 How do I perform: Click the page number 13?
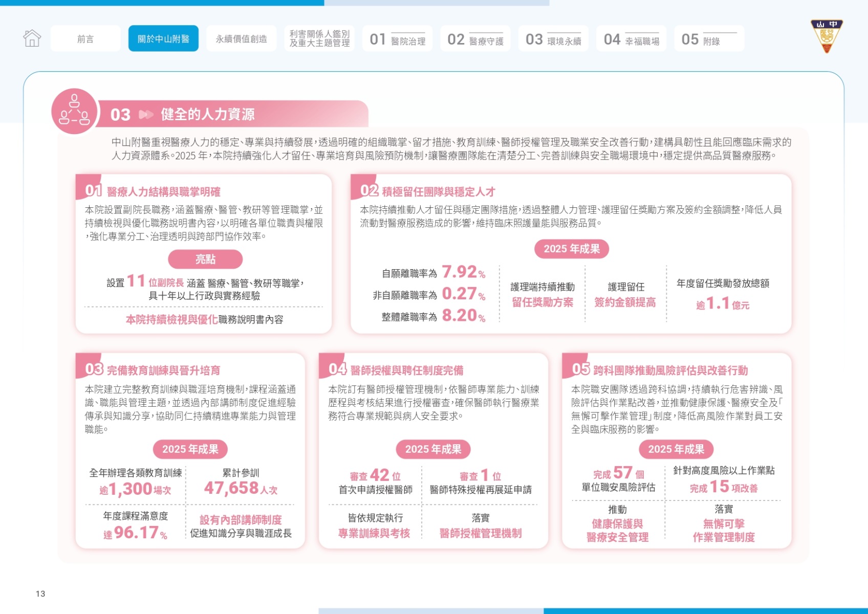coord(40,594)
